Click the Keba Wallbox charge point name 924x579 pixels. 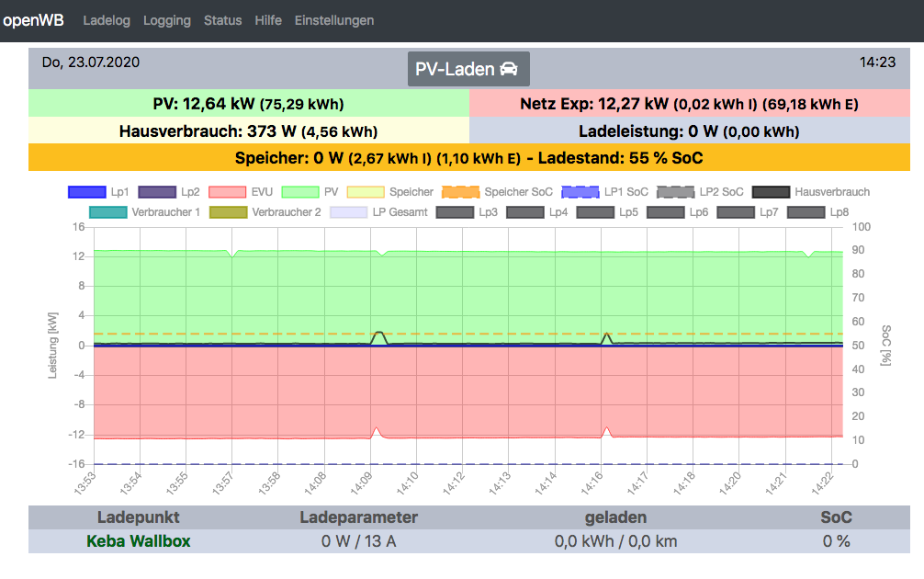click(x=139, y=541)
